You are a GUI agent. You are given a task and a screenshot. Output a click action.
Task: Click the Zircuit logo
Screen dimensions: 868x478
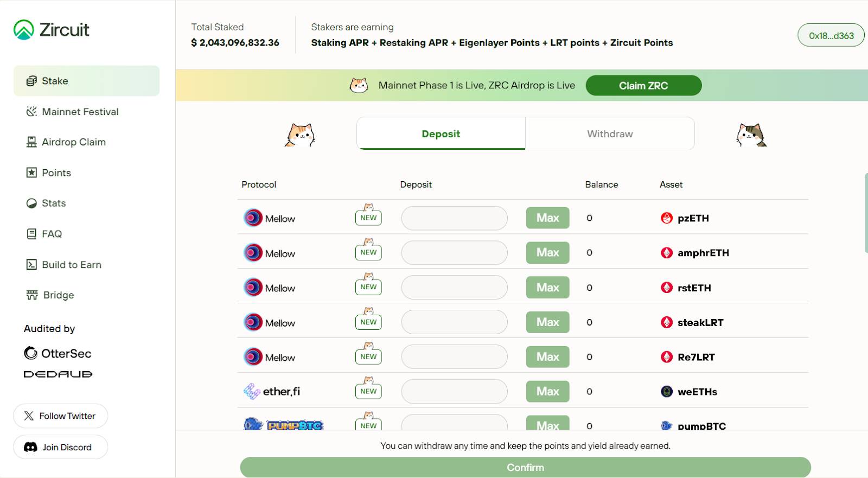(x=52, y=30)
